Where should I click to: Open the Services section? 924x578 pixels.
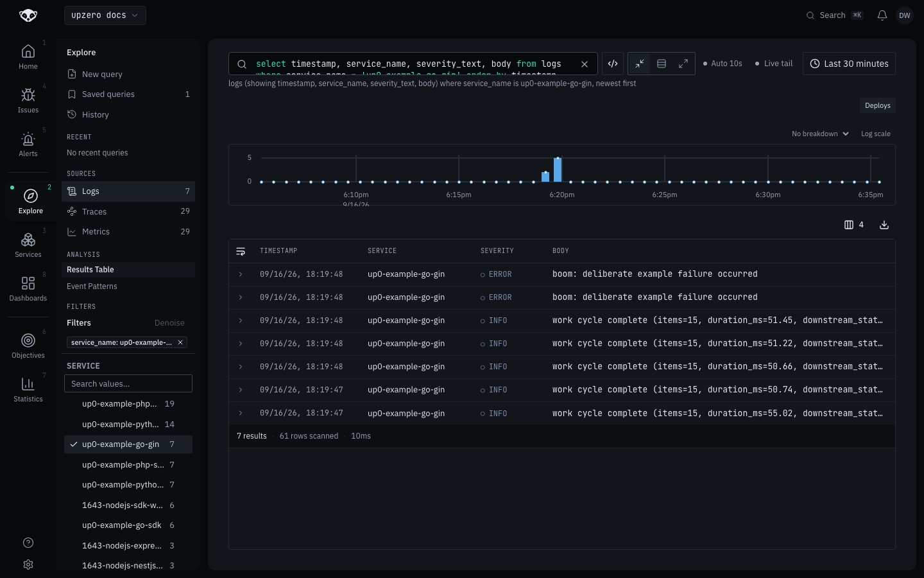[28, 245]
